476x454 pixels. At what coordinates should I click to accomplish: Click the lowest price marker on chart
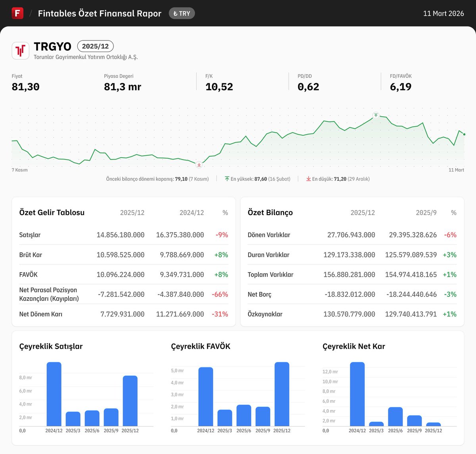(199, 164)
